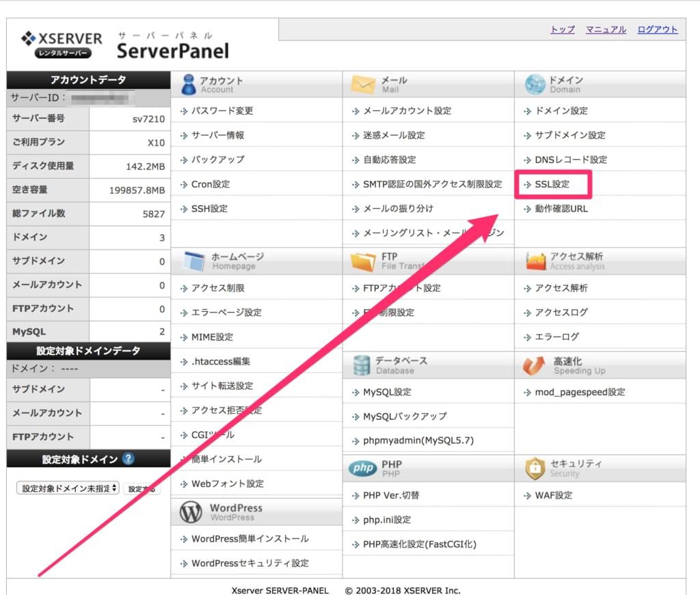Click the 199857.8MB free space value
700x595 pixels.
(137, 190)
